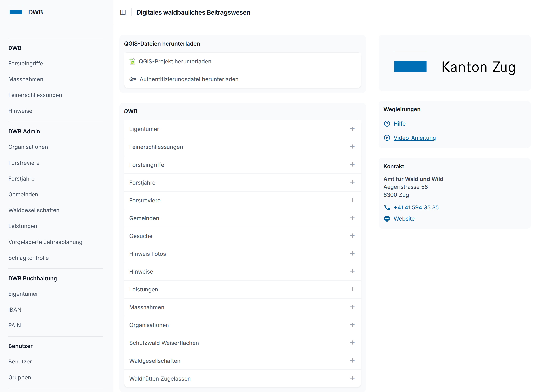
Task: Click the DWB logo in sidebar header
Action: click(x=16, y=12)
